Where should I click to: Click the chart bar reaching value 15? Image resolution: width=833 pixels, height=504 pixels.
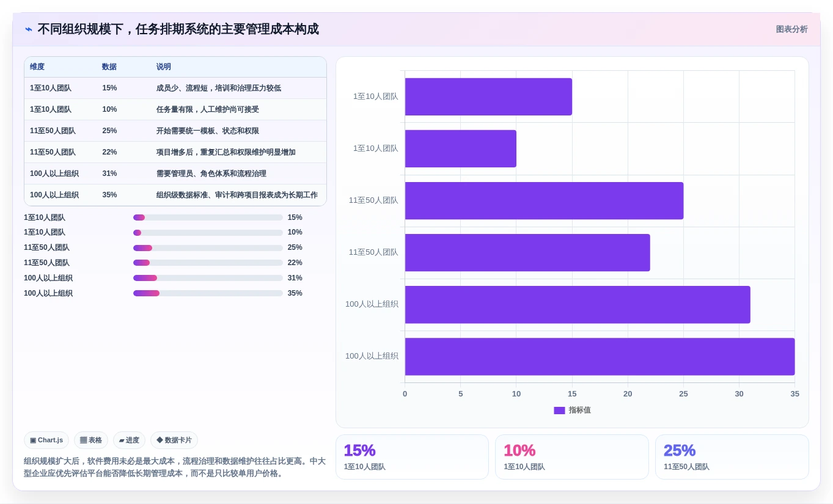click(488, 97)
